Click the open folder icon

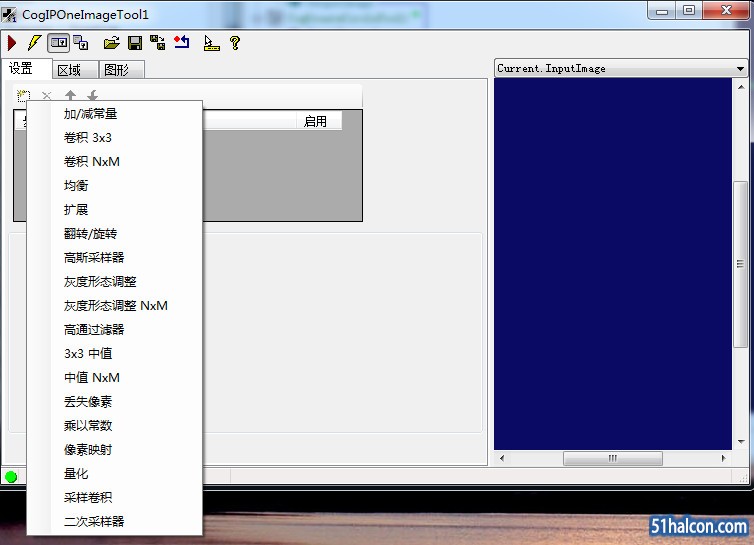tap(112, 43)
